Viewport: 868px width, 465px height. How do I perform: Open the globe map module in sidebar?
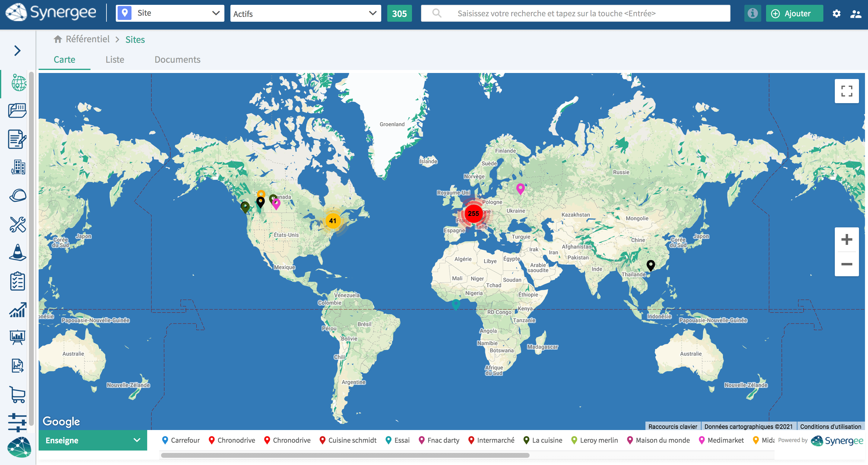18,83
